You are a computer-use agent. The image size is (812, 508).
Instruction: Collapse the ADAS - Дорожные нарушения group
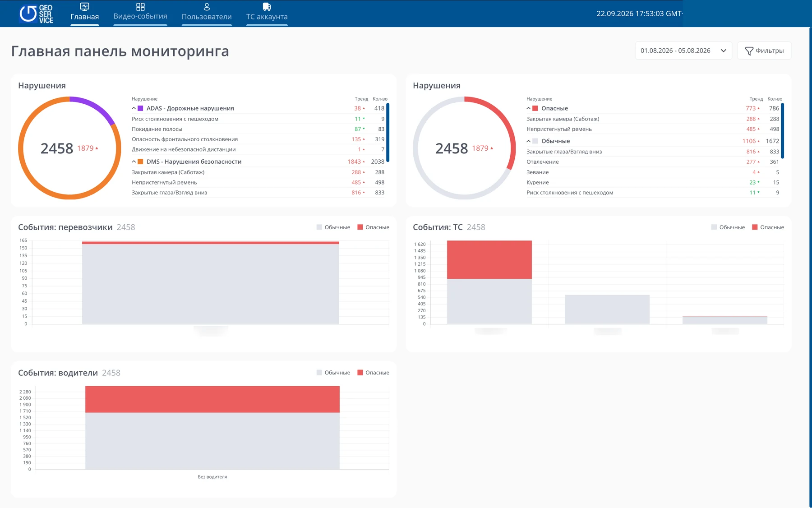click(134, 108)
